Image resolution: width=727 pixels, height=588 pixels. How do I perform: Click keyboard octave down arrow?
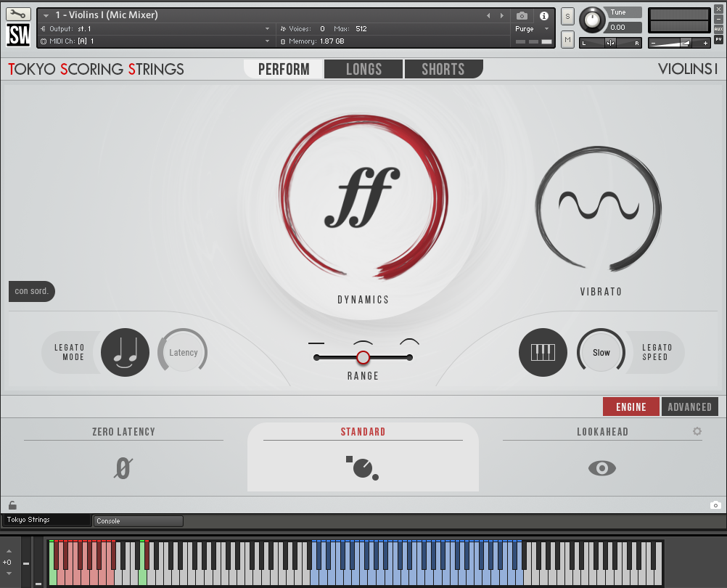click(9, 573)
